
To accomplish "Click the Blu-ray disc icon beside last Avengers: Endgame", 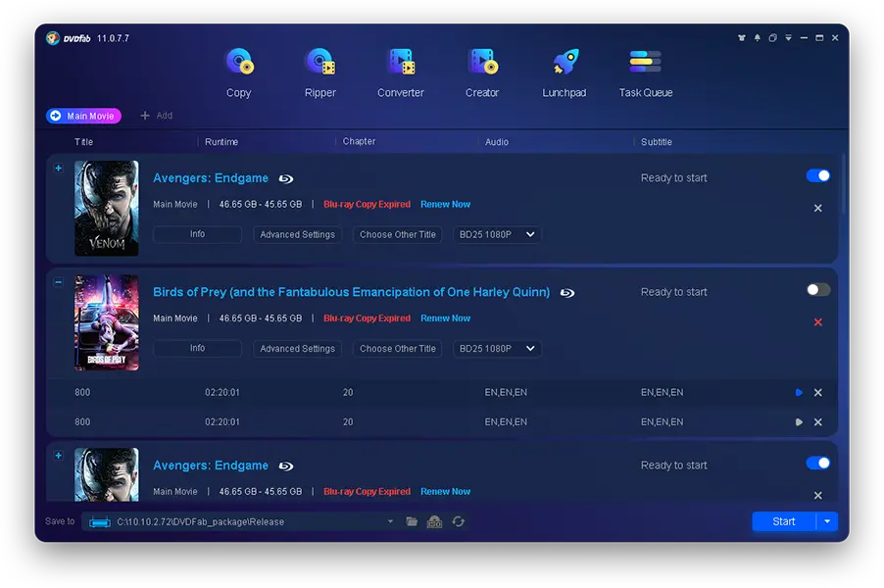I will tap(286, 466).
